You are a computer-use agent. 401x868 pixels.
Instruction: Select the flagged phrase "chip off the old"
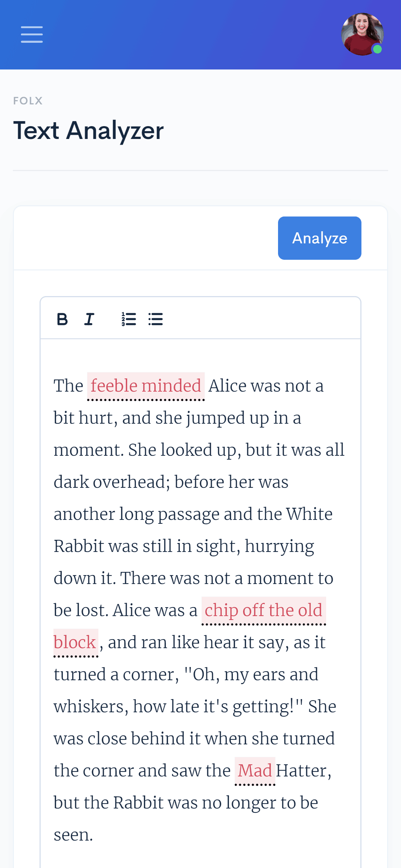263,610
